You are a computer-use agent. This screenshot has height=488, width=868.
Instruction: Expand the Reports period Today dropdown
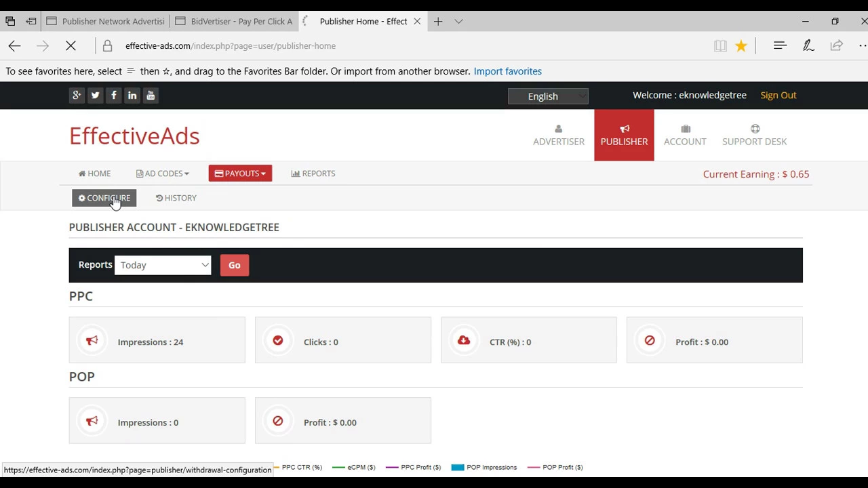(163, 265)
